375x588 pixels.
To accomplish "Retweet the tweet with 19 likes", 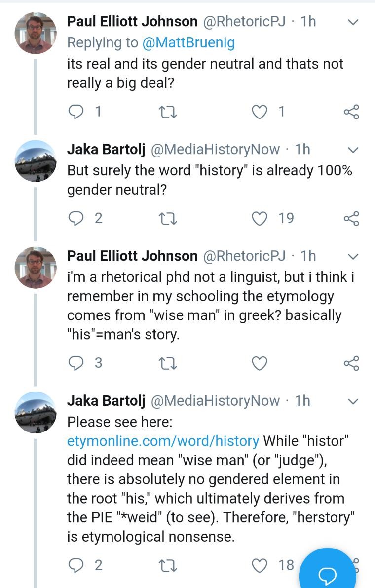I will 167,219.
